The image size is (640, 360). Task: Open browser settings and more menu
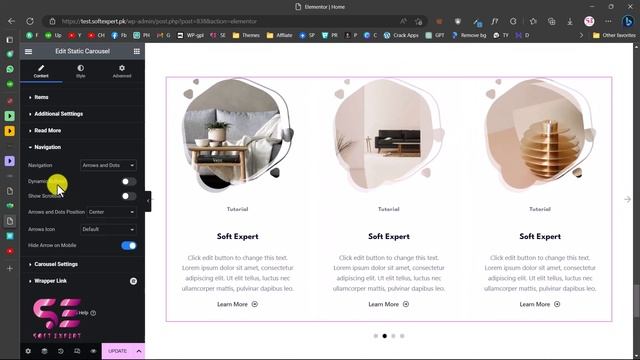pyautogui.click(x=608, y=21)
